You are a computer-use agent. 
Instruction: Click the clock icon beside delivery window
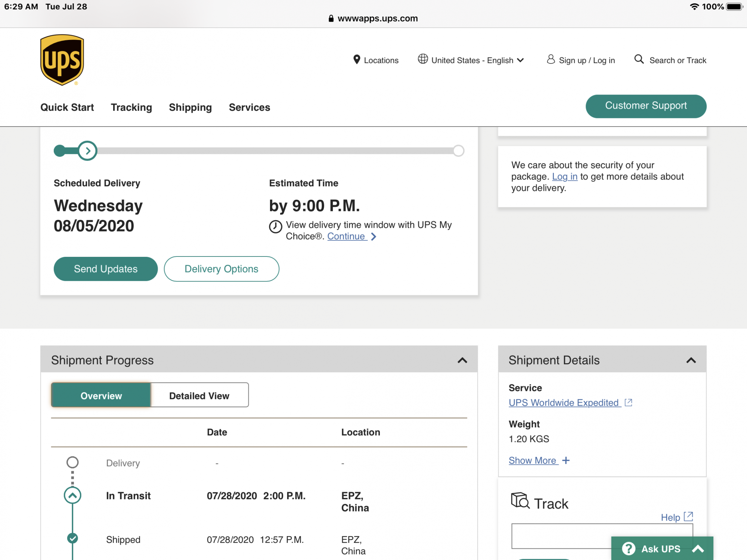(x=276, y=227)
